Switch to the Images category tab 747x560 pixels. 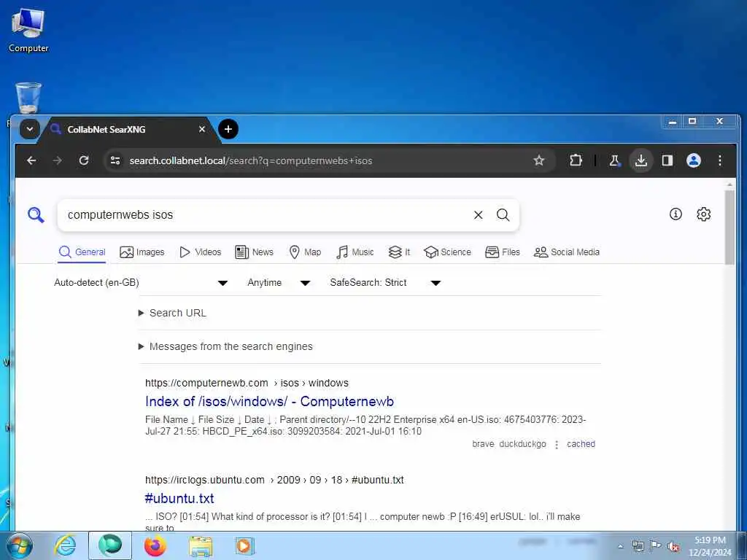pyautogui.click(x=142, y=252)
